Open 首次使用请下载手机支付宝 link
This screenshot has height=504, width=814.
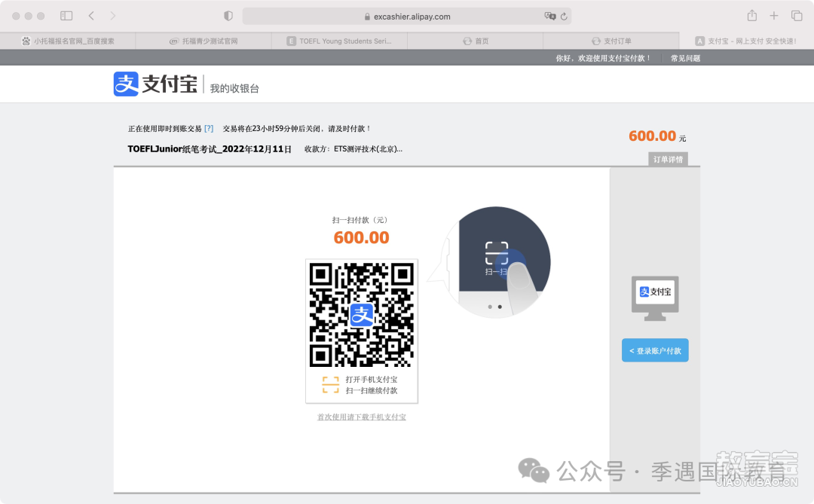(362, 417)
